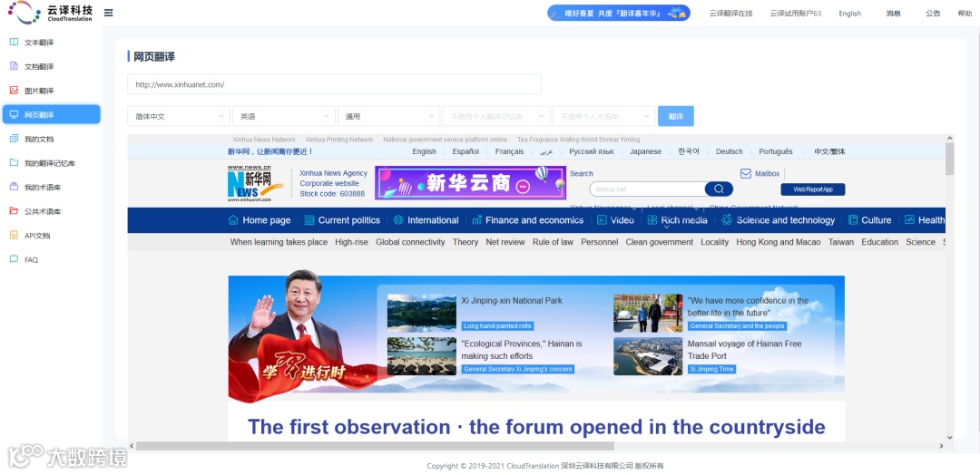Click the Japanese language link

646,151
